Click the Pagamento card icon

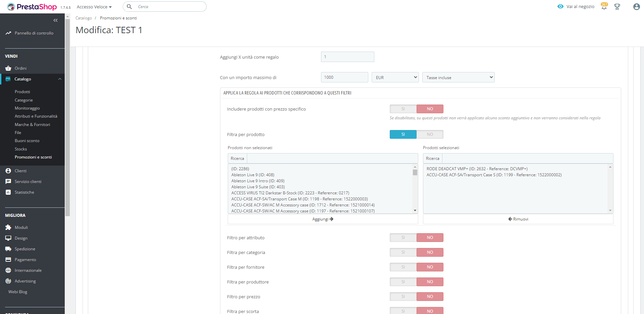point(8,260)
